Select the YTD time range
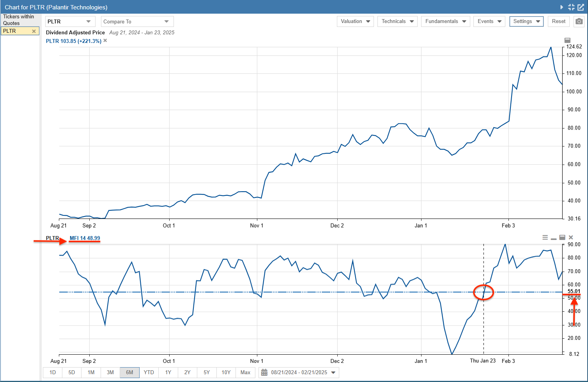This screenshot has width=588, height=382. pyautogui.click(x=149, y=373)
